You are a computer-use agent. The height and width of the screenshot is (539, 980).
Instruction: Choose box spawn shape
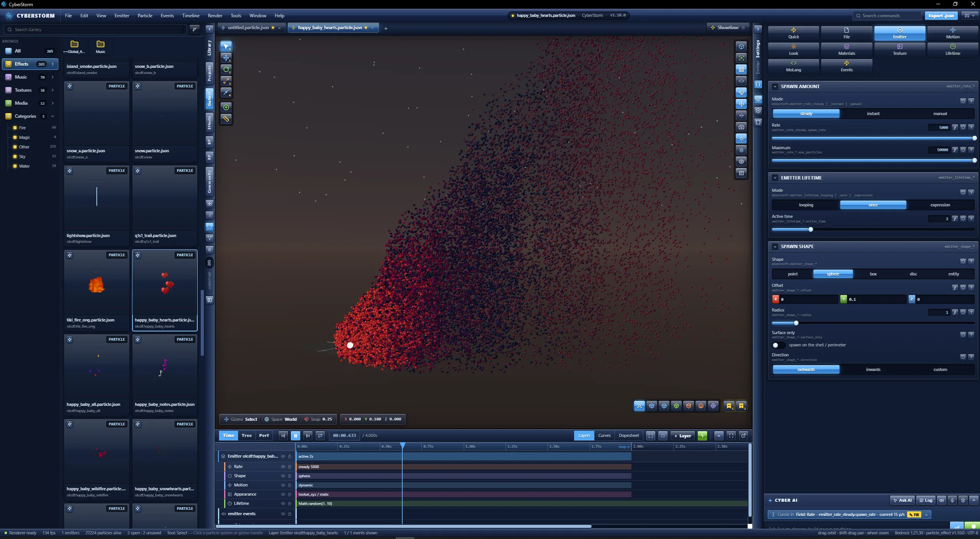click(x=873, y=274)
